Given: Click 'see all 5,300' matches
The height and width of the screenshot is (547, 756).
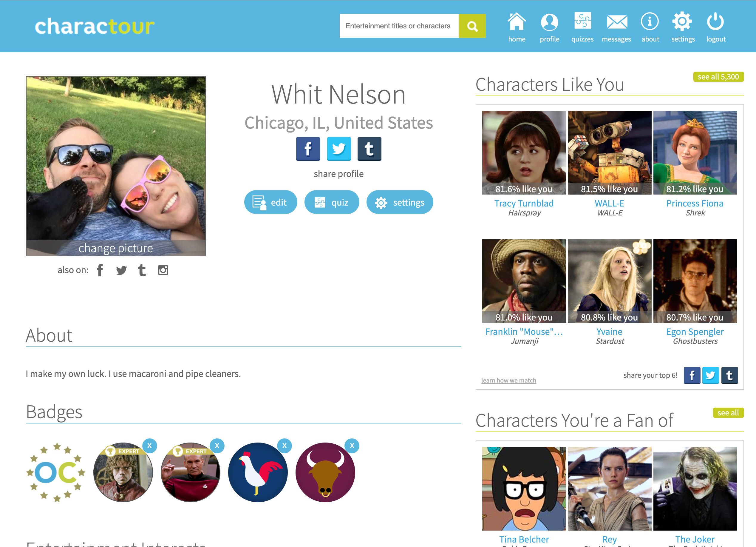Looking at the screenshot, I should [719, 77].
